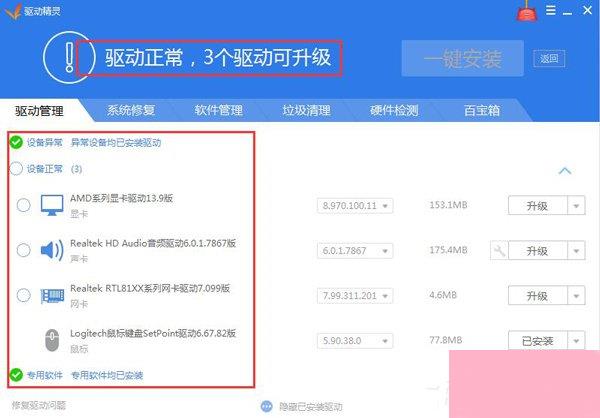This screenshot has width=600, height=418.
Task: Click the 77.8MB size value
Action: click(446, 340)
